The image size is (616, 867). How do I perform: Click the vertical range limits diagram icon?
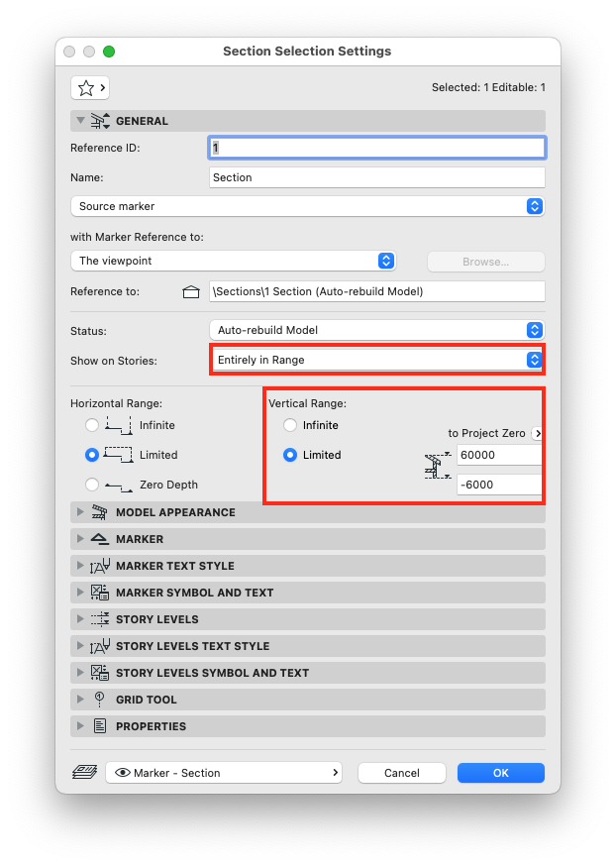[x=438, y=466]
